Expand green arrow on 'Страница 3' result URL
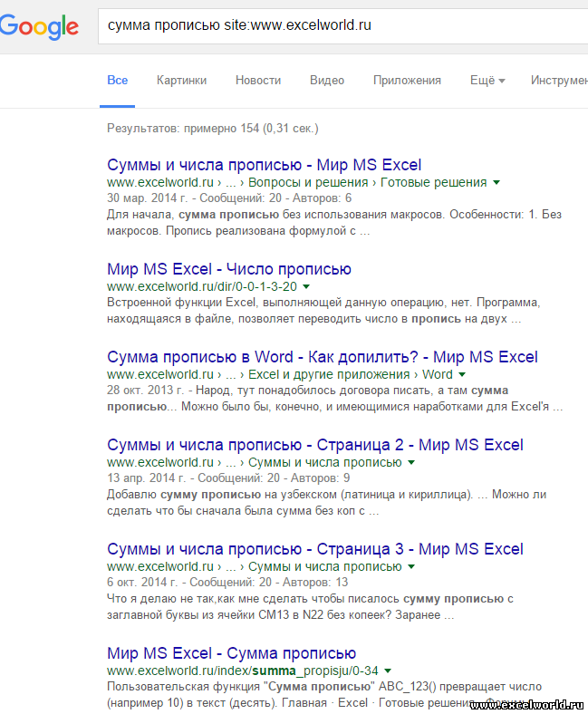 coord(411,567)
